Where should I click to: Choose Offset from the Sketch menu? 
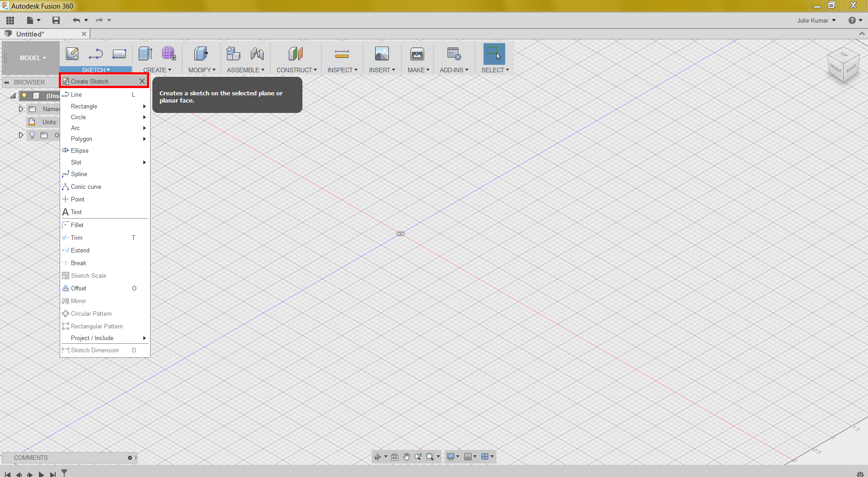pyautogui.click(x=105, y=288)
